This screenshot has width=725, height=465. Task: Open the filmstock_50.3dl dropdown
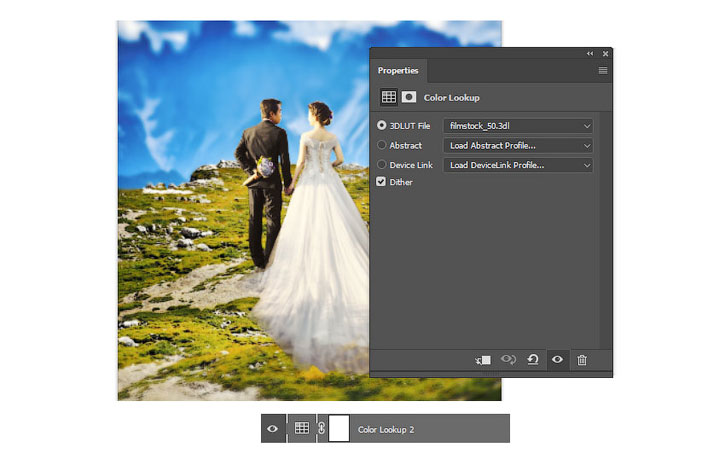[x=518, y=126]
